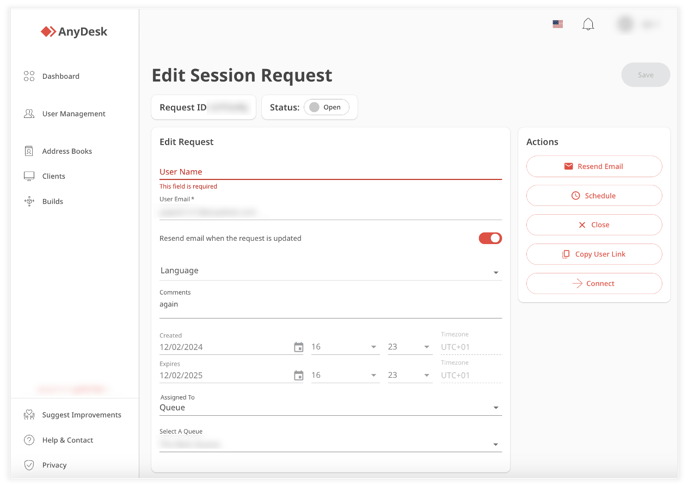Click the Address Books icon

29,151
